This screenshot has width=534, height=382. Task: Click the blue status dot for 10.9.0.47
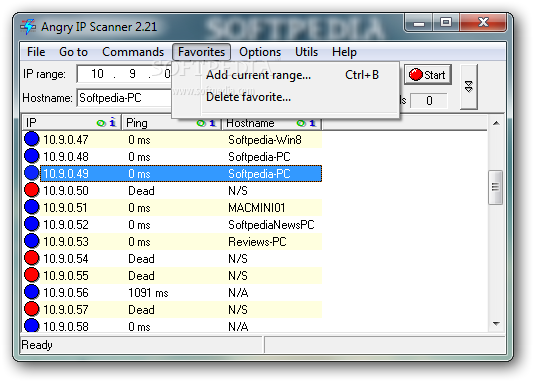pos(32,139)
